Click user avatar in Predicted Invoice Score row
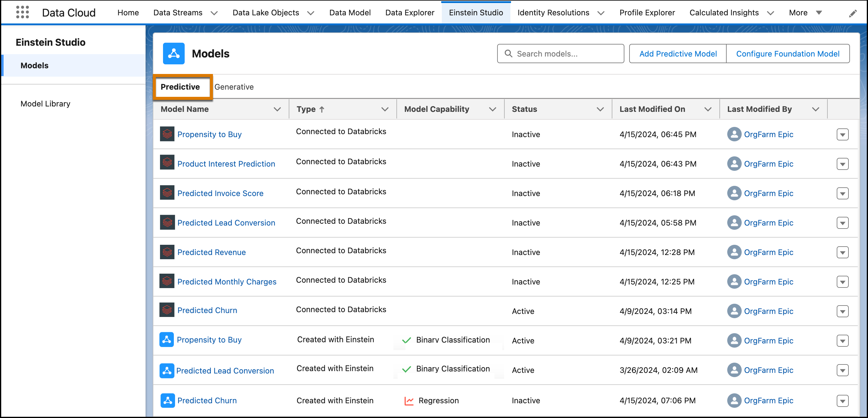Viewport: 868px width, 418px height. [x=734, y=193]
